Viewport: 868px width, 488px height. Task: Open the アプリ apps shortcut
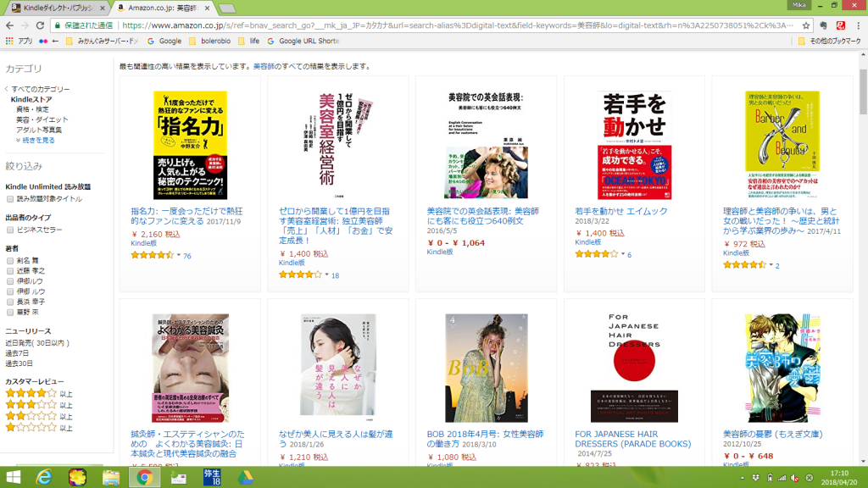point(19,41)
